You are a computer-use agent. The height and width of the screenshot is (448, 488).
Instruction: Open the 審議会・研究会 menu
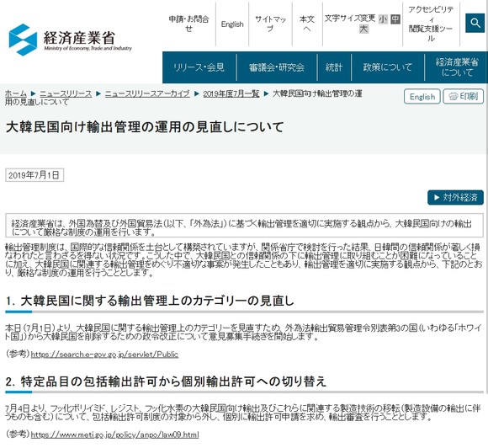277,67
